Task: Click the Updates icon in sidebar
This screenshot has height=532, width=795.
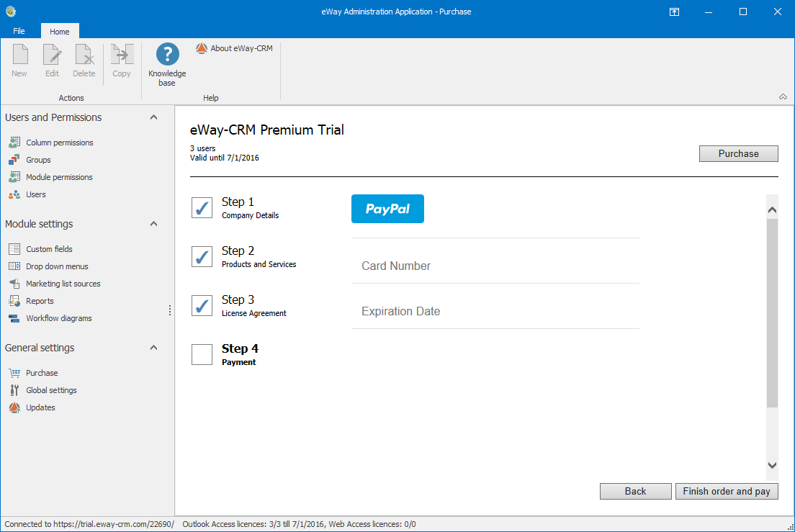Action: [x=14, y=407]
